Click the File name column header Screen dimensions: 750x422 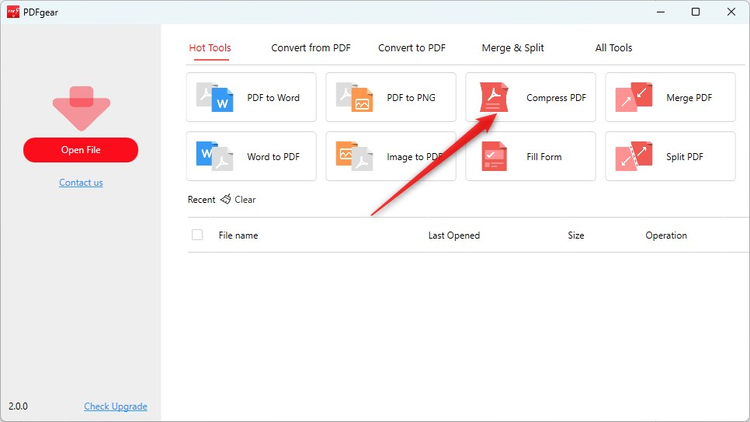[x=238, y=235]
